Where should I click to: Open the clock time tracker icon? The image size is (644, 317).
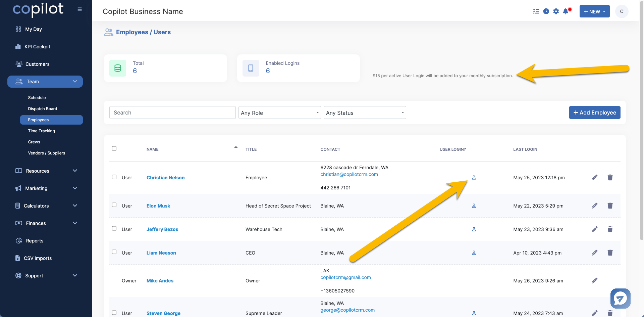546,11
